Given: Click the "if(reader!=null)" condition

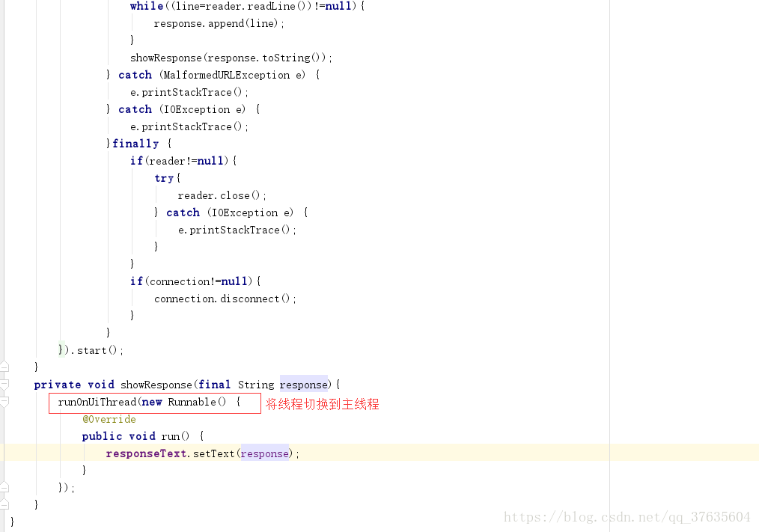Looking at the screenshot, I should pos(179,161).
